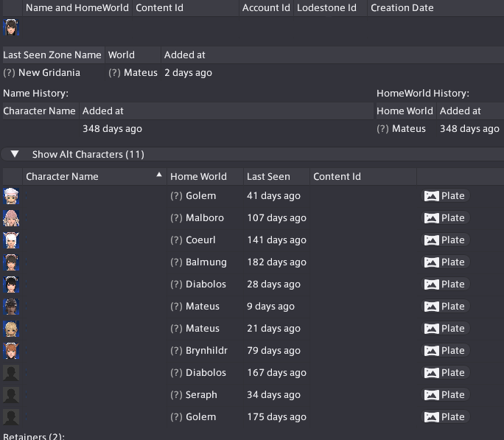Image resolution: width=504 pixels, height=440 pixels.
Task: Open Plate for the Brynhildr alt
Action: coord(445,351)
